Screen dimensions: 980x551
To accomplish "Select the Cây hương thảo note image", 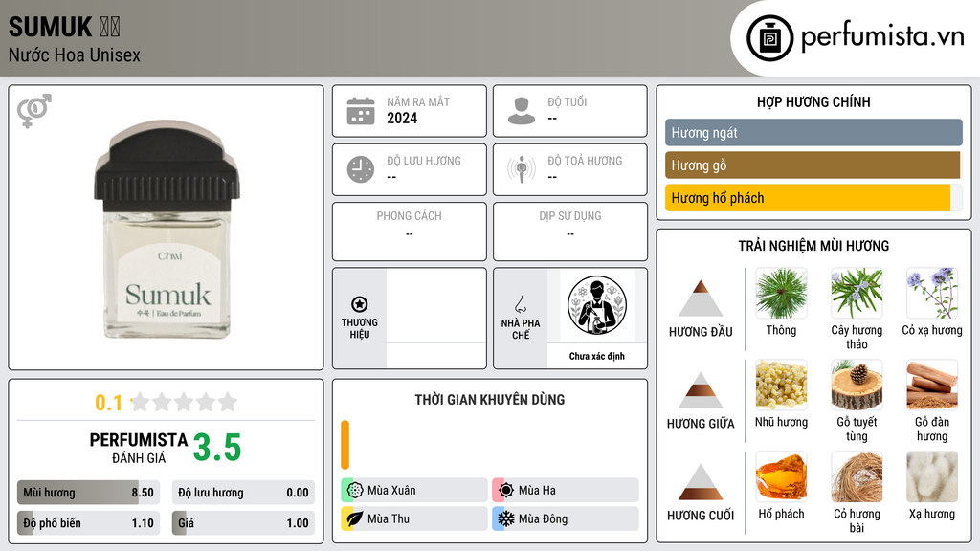I will point(857,294).
